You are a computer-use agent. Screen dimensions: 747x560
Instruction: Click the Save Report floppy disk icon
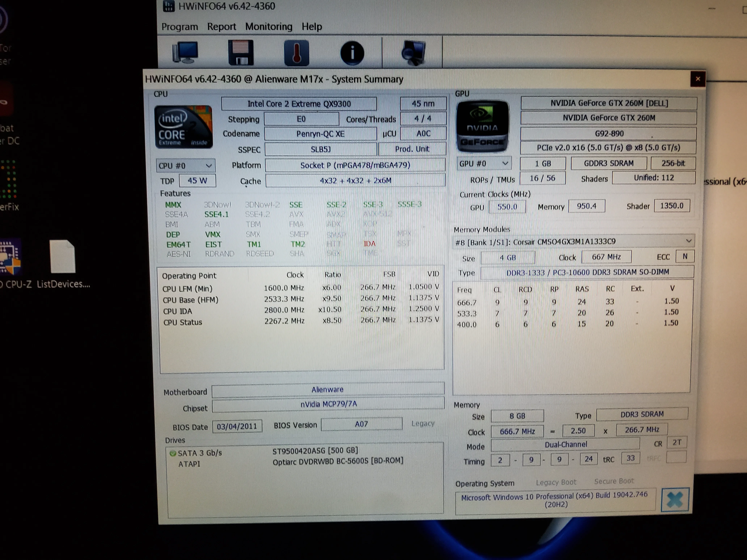240,52
